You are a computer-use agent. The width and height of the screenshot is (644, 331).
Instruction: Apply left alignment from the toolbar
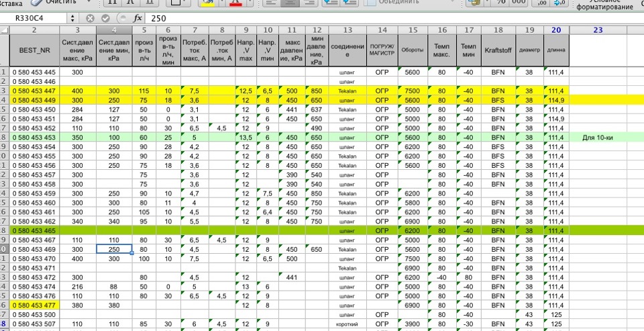270,3
